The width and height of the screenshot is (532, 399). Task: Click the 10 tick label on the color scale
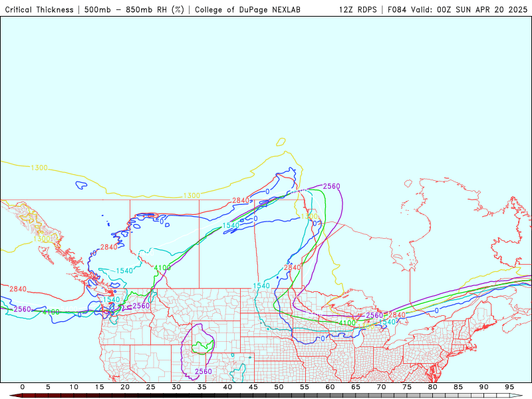(x=74, y=387)
